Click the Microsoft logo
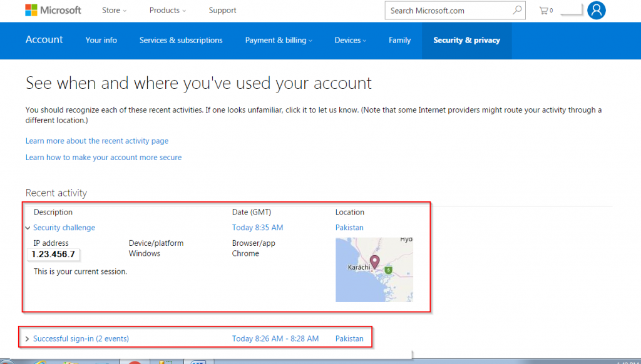 coord(53,11)
